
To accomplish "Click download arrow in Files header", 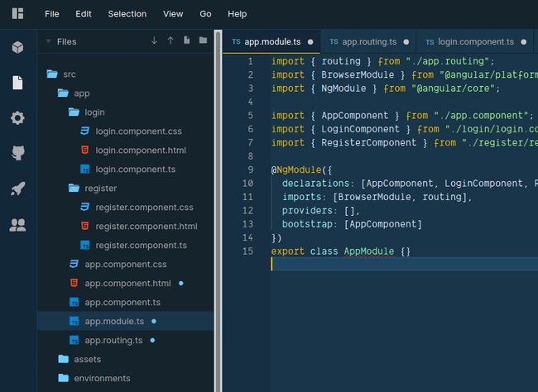I will [154, 41].
